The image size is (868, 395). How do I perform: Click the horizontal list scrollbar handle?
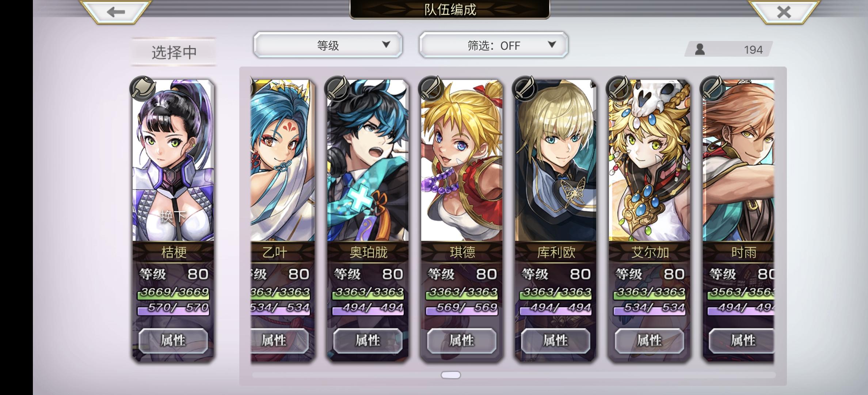pyautogui.click(x=451, y=375)
